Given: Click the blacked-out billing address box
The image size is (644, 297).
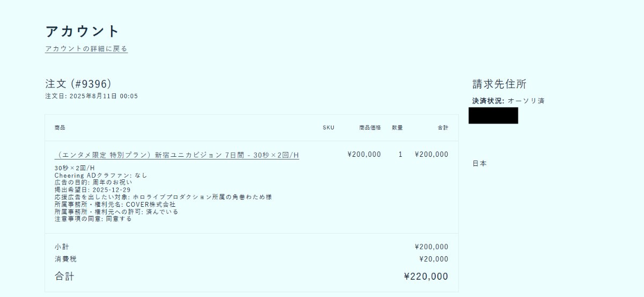Looking at the screenshot, I should click(493, 115).
